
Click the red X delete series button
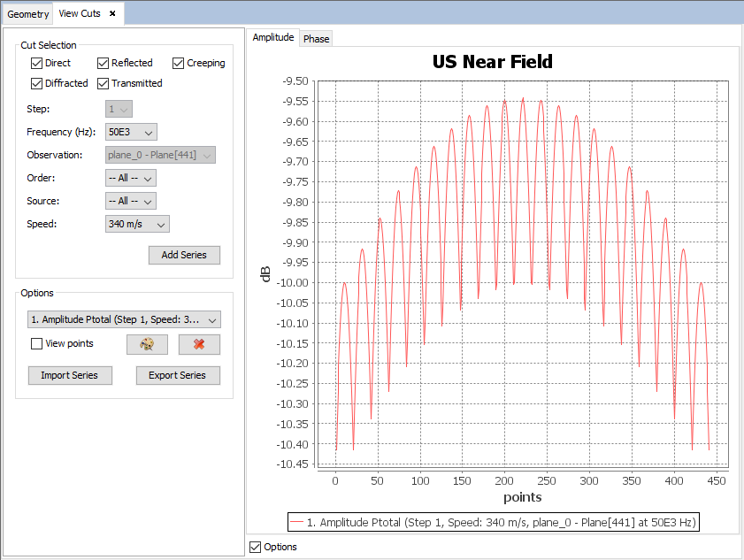coord(199,344)
